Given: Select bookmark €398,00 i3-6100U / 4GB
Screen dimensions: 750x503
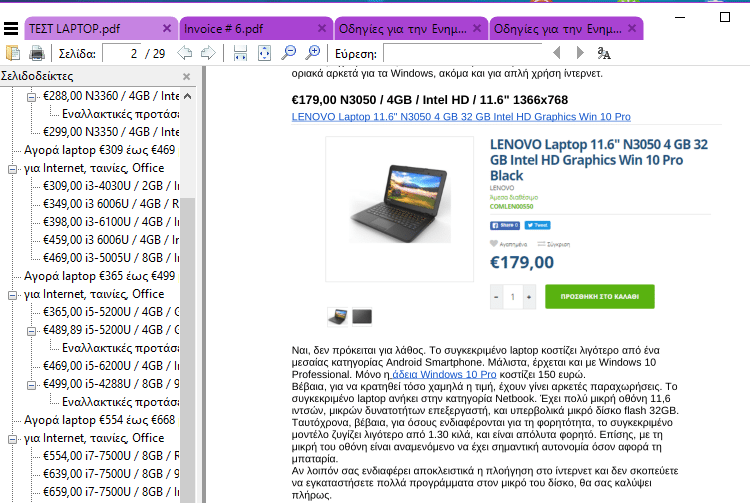Looking at the screenshot, I should tap(111, 222).
